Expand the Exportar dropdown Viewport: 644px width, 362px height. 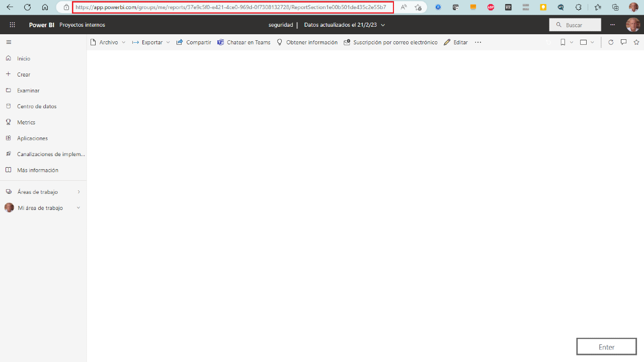coord(168,42)
